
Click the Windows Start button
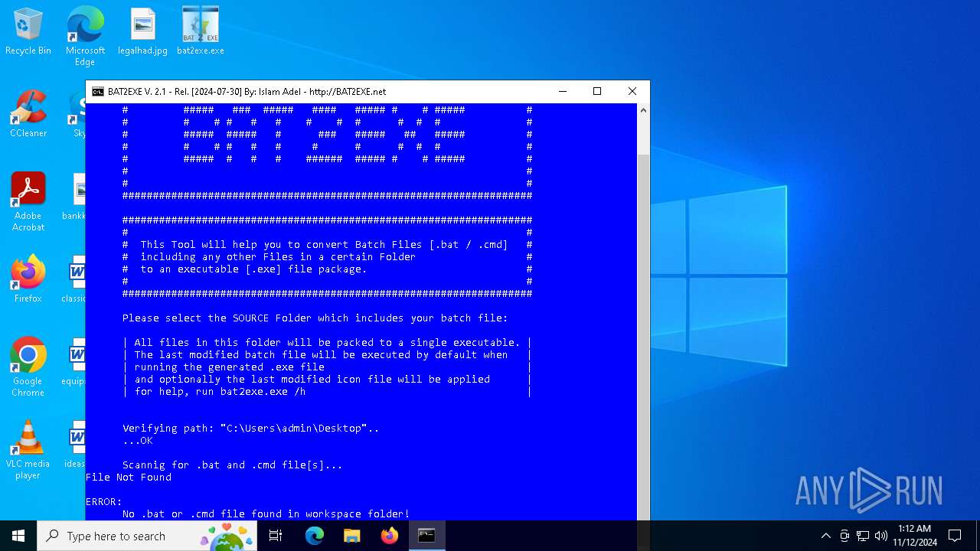click(x=18, y=536)
